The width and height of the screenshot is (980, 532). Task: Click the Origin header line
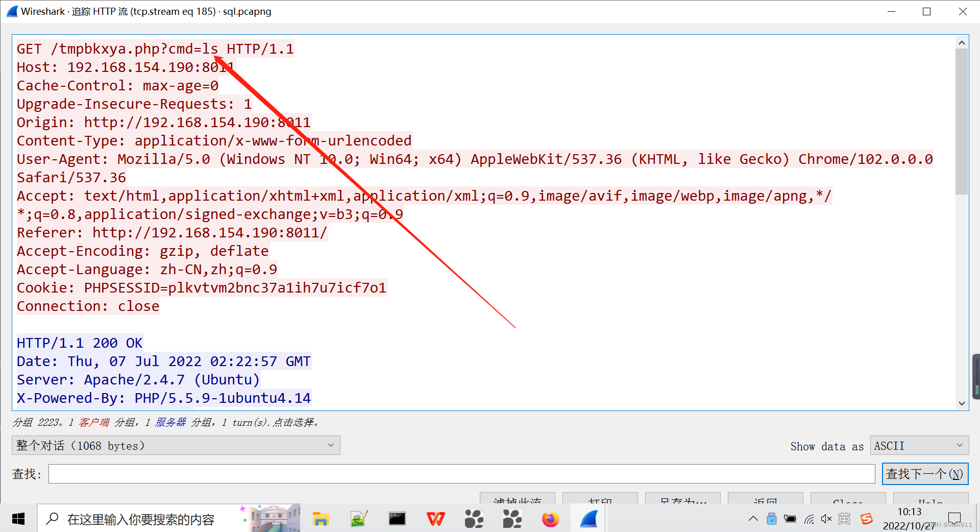point(164,123)
